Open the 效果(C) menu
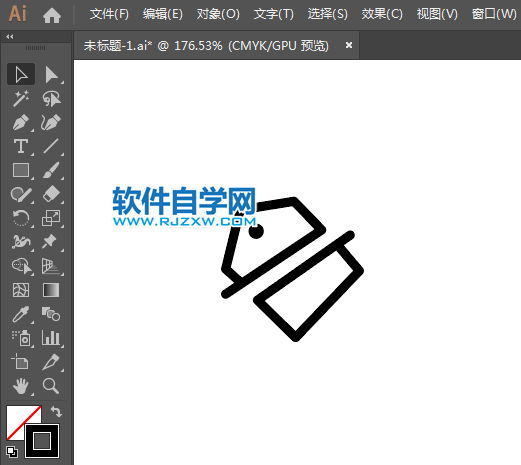 pyautogui.click(x=382, y=14)
